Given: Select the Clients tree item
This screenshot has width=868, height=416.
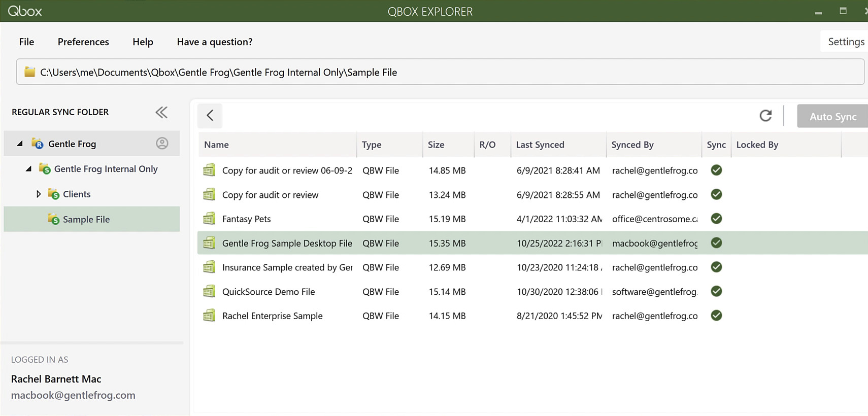Looking at the screenshot, I should pyautogui.click(x=77, y=194).
